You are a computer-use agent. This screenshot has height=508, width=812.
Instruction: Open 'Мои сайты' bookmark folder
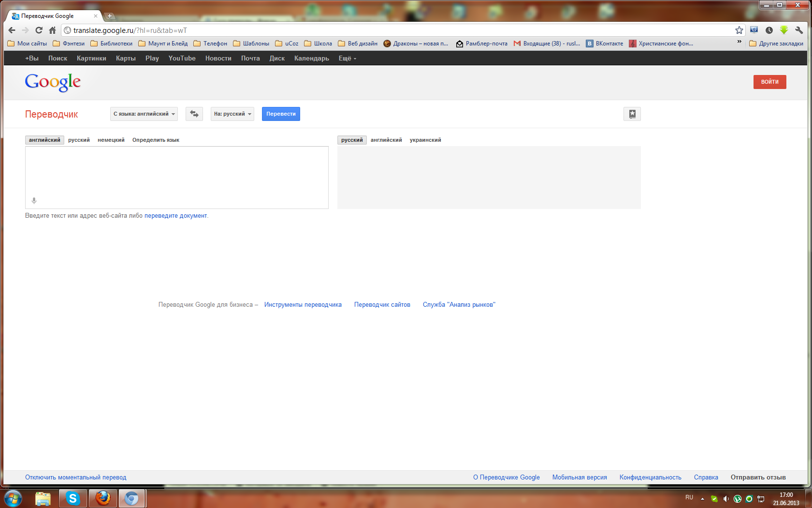point(27,44)
